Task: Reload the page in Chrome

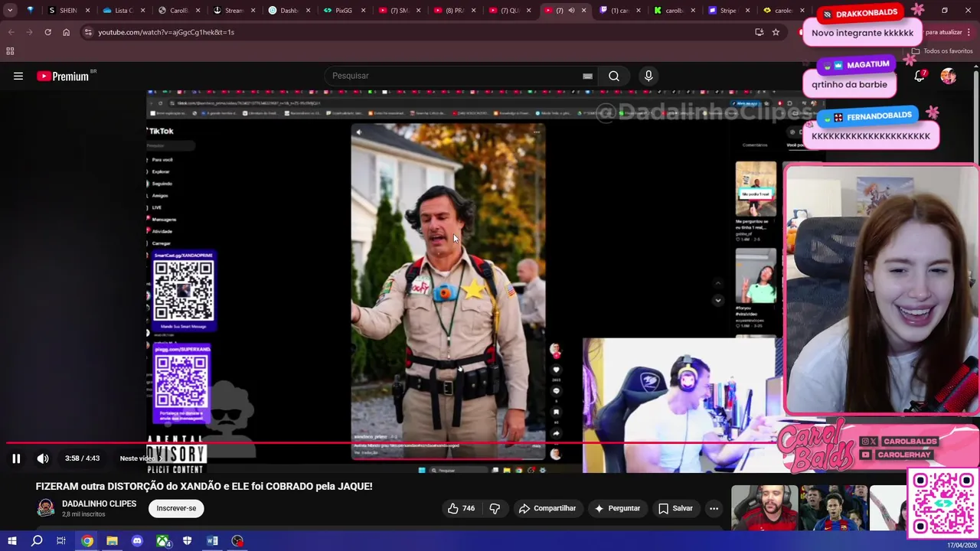Action: [x=47, y=32]
